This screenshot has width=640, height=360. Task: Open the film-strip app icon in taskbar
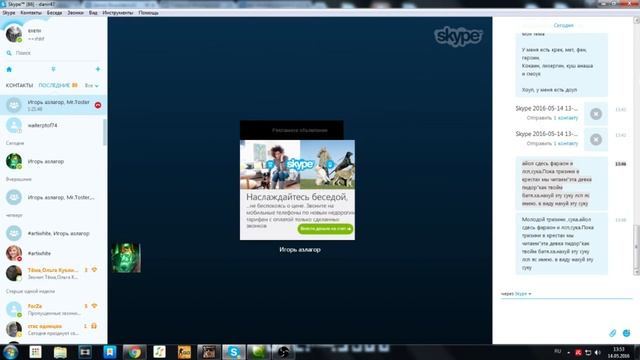pyautogui.click(x=85, y=352)
